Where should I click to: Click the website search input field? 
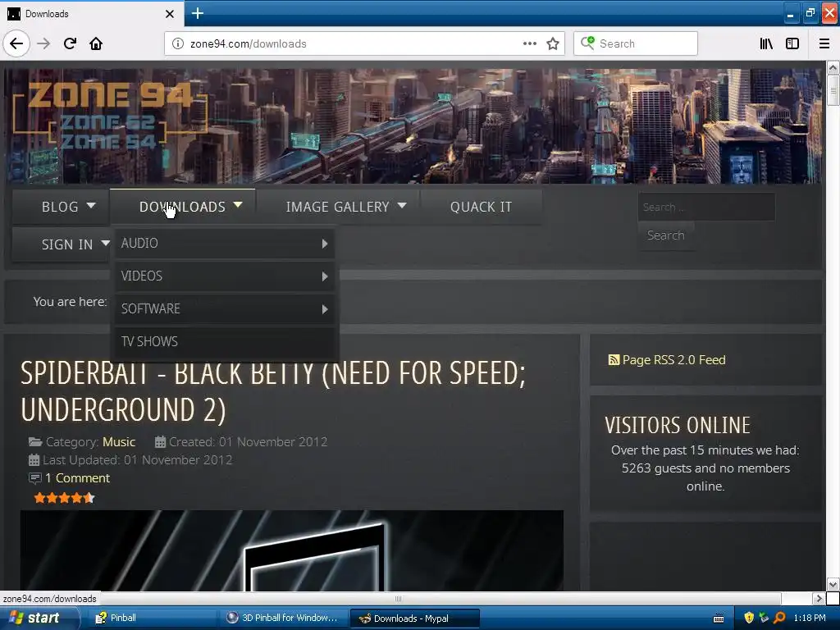tap(706, 207)
